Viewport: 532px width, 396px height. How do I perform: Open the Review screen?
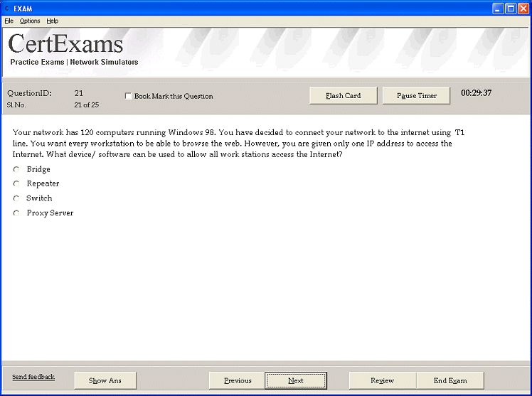pyautogui.click(x=383, y=380)
